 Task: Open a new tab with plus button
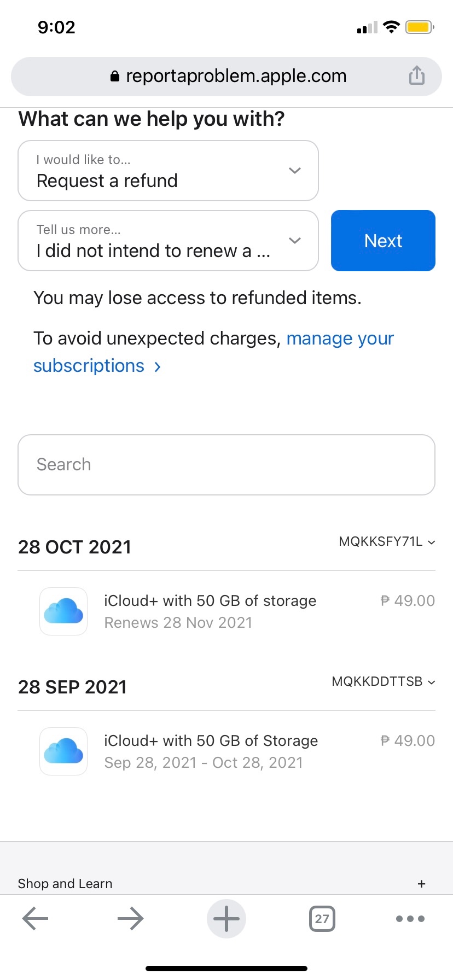226,919
